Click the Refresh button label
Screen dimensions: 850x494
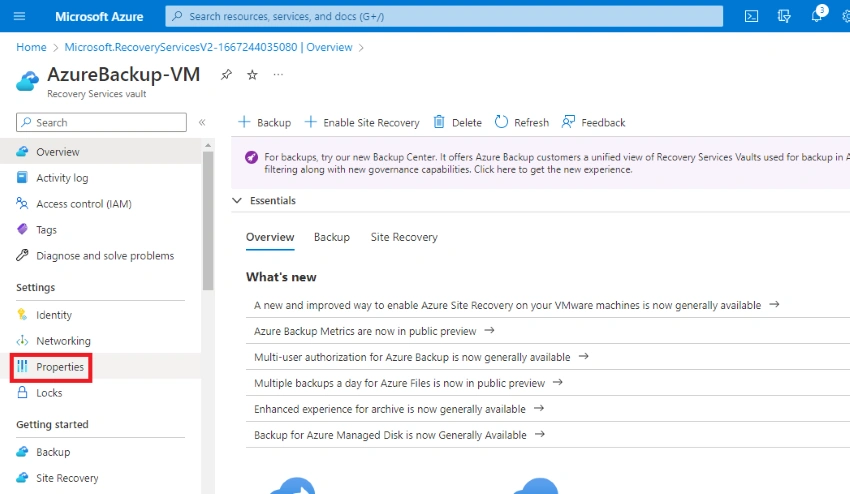[531, 123]
